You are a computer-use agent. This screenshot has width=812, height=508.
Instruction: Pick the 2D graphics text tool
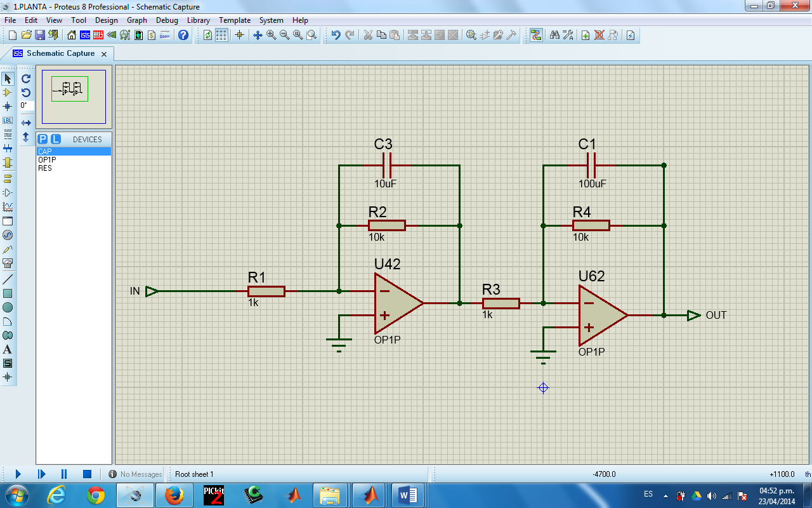click(x=8, y=349)
